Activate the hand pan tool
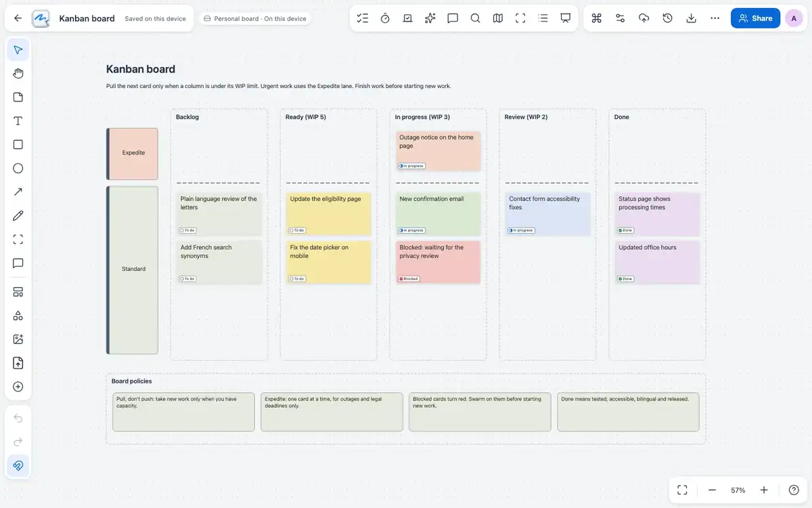 pyautogui.click(x=18, y=74)
